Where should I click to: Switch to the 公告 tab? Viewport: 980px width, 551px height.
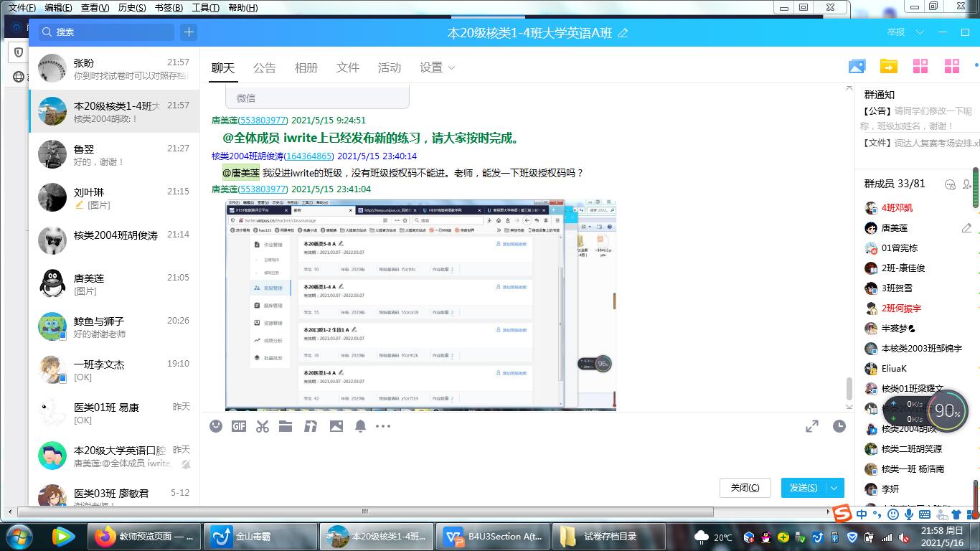click(x=264, y=67)
